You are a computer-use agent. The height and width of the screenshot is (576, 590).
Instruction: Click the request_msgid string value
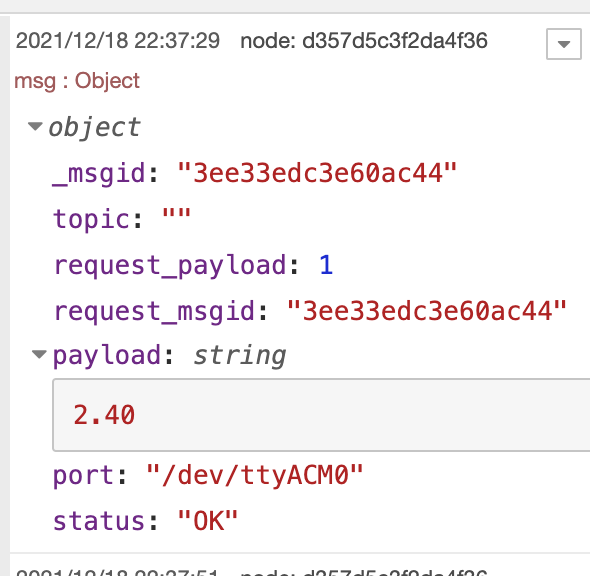426,311
